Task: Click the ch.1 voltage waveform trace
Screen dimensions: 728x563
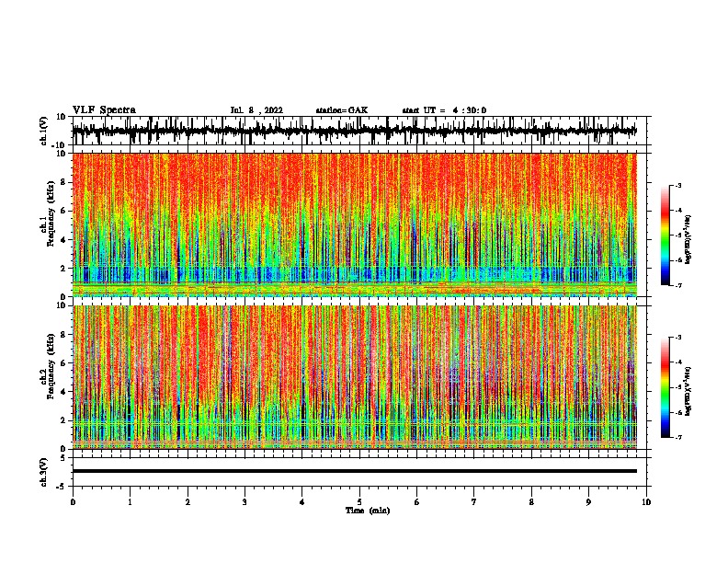Action: [x=354, y=131]
